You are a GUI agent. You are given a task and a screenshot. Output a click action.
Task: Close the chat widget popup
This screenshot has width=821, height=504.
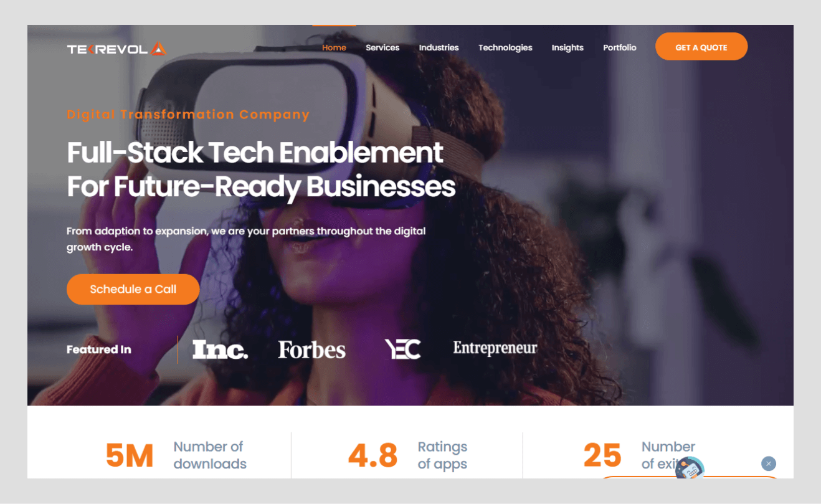pyautogui.click(x=769, y=464)
